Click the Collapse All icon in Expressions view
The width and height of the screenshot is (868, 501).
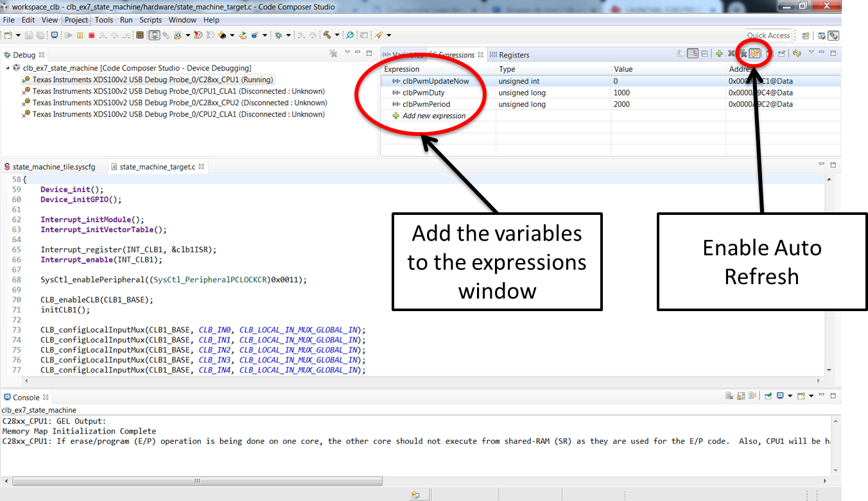(x=704, y=53)
